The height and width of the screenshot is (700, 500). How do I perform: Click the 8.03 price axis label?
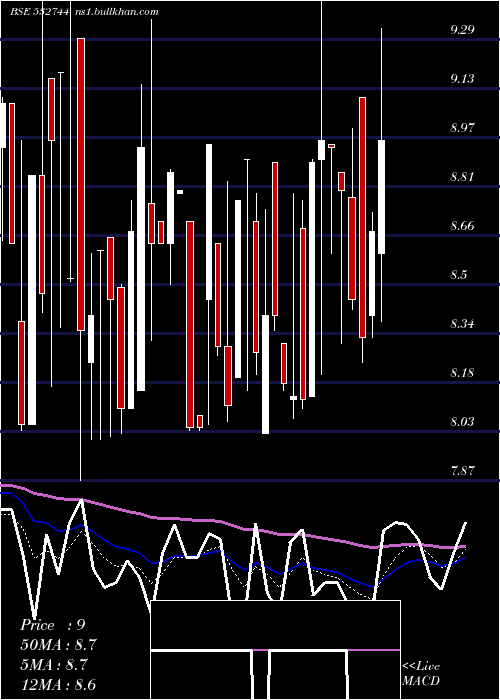[462, 422]
